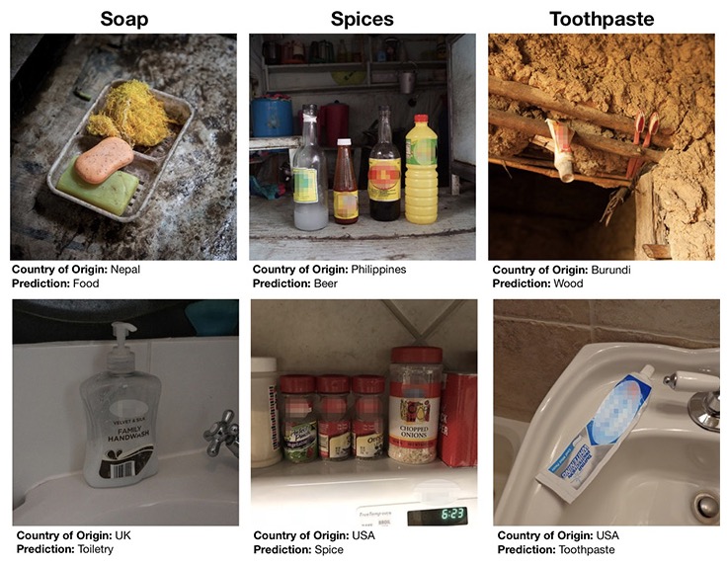728x565 pixels.
Task: Click the 'Country of Origin: Philippines' text
Action: (x=329, y=270)
